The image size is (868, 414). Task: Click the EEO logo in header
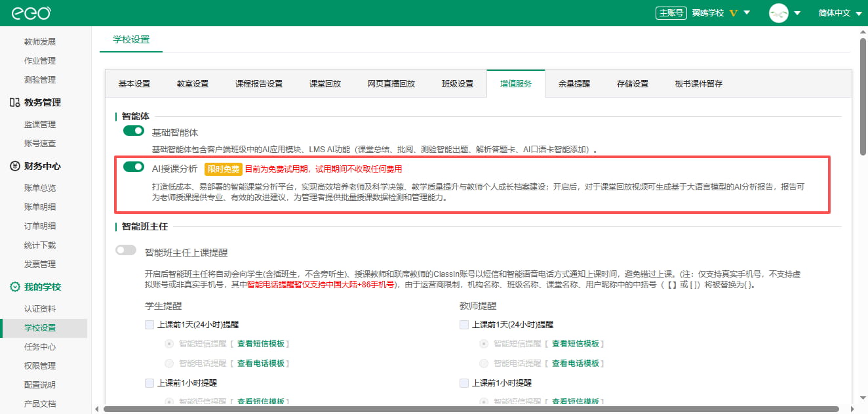coord(32,13)
